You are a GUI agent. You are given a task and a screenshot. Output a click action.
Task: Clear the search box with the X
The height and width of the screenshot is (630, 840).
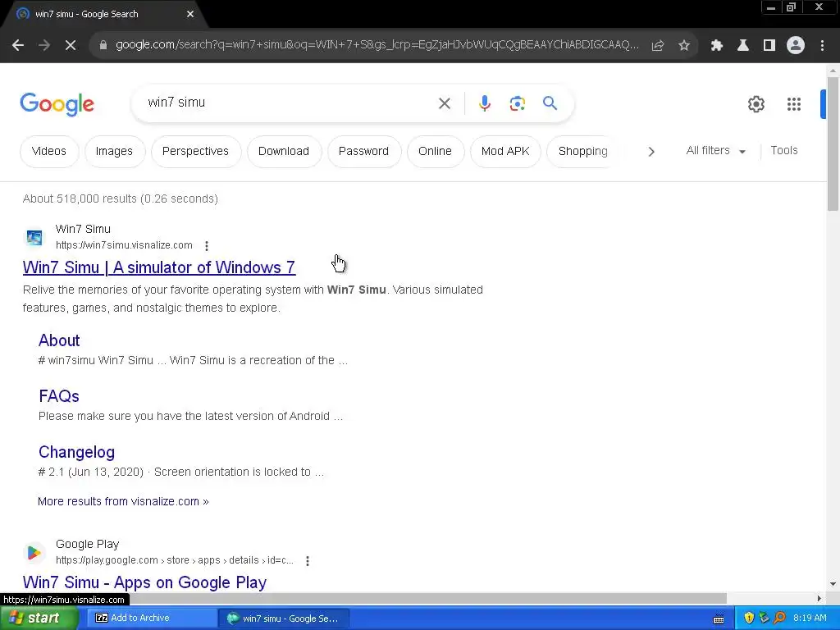click(445, 103)
